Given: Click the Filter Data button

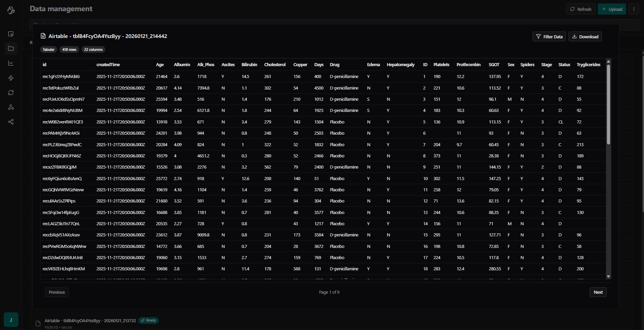Looking at the screenshot, I should point(549,37).
